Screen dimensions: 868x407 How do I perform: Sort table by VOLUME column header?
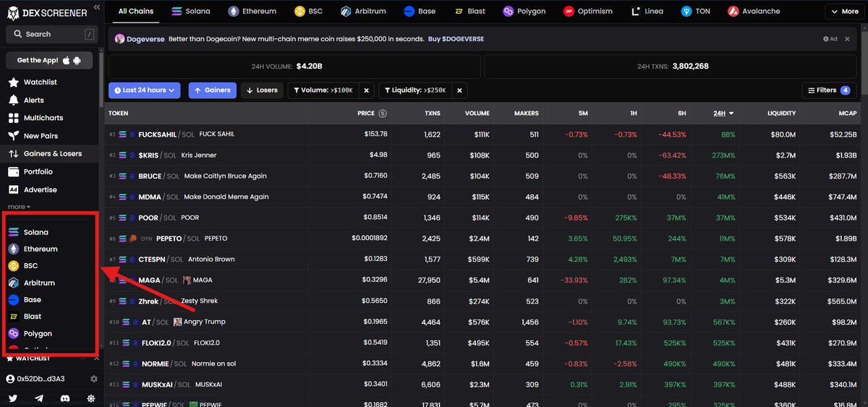tap(477, 113)
